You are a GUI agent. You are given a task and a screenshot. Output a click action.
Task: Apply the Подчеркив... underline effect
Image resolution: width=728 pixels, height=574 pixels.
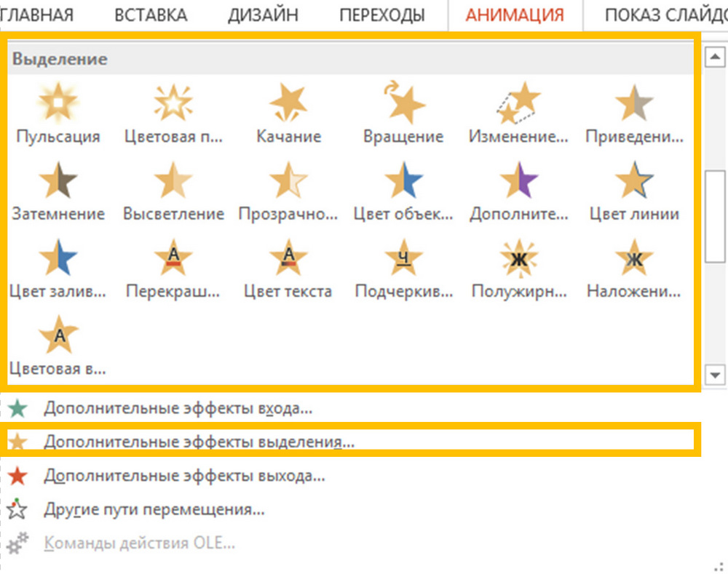coord(403,269)
